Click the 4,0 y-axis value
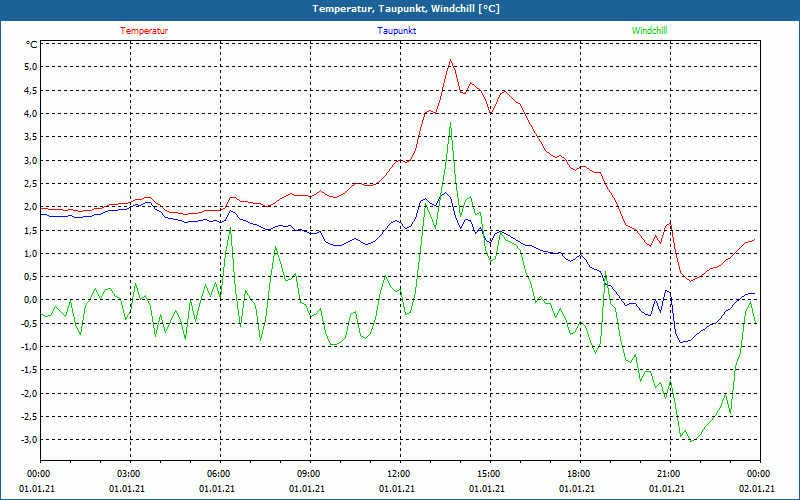Image resolution: width=800 pixels, height=500 pixels. click(x=31, y=113)
